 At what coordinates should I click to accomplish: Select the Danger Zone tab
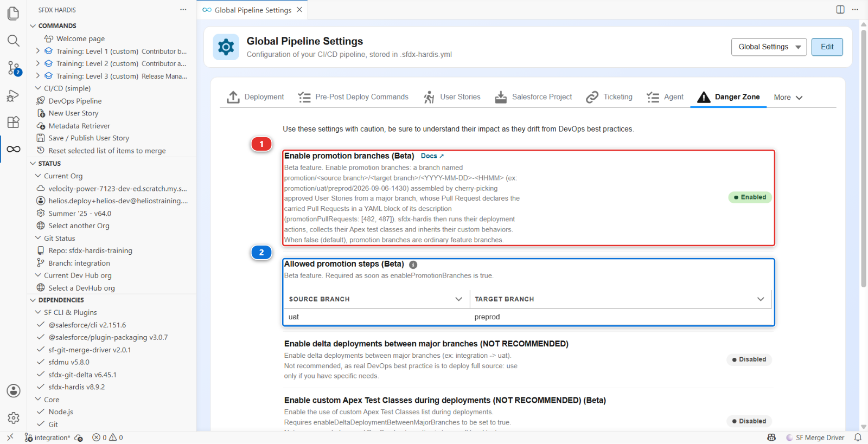tap(729, 97)
